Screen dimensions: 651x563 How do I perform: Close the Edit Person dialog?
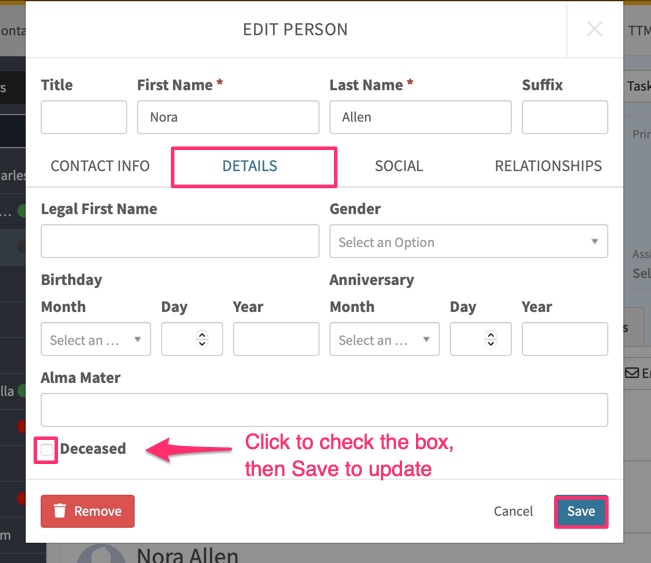[594, 30]
